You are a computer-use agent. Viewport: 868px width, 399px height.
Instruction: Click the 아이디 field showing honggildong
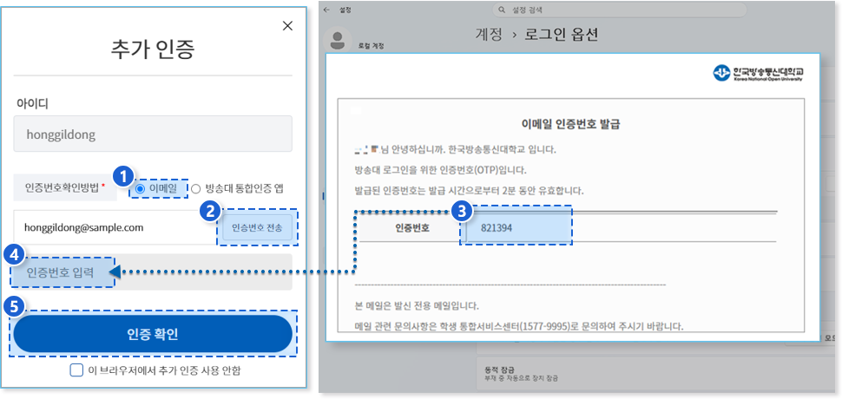153,134
